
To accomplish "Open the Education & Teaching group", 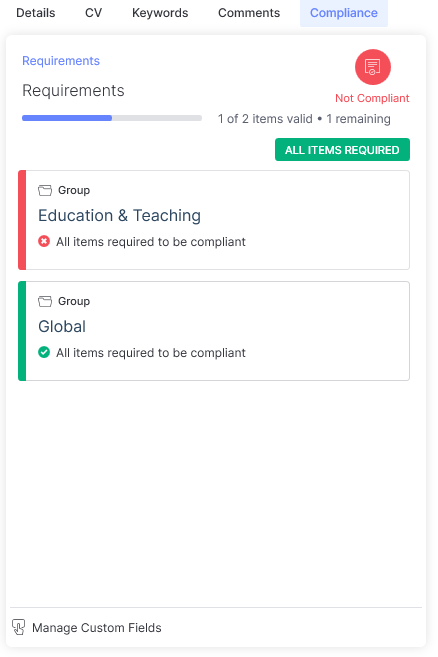I will pyautogui.click(x=119, y=215).
